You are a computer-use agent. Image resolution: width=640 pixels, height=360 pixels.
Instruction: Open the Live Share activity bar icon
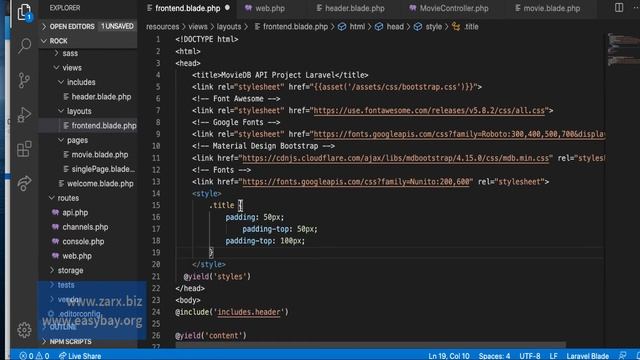point(24,183)
